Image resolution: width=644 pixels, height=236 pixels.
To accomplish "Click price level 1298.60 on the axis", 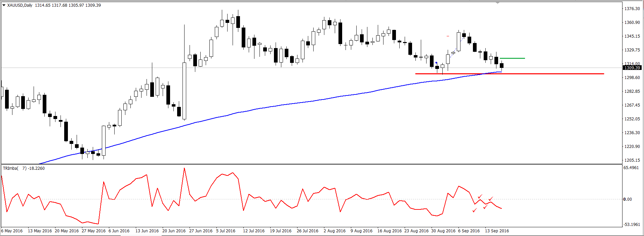I will coord(632,78).
